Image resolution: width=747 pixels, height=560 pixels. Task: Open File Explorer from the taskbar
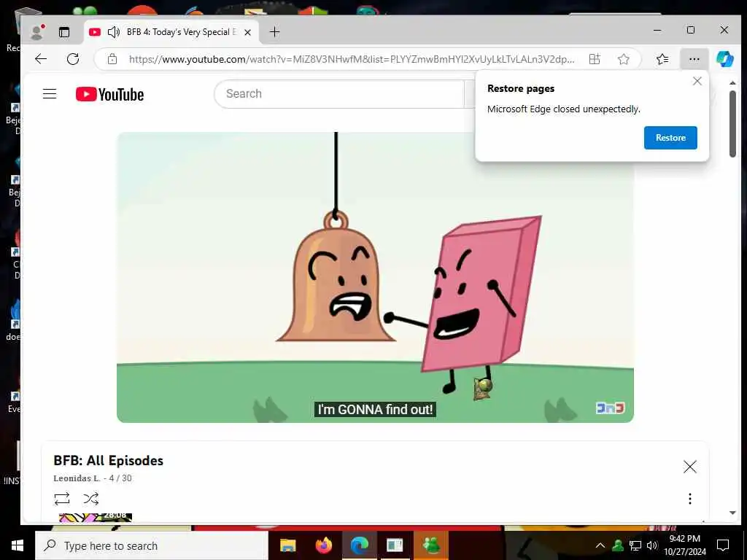(x=287, y=545)
